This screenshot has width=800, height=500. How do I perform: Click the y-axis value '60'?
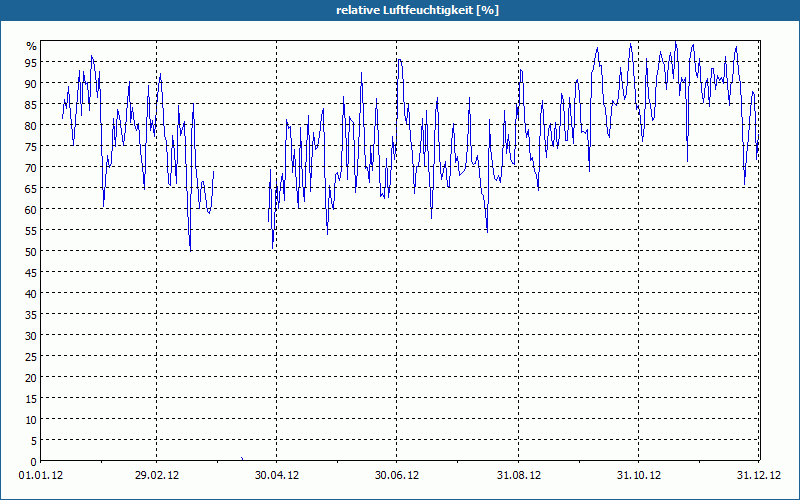pyautogui.click(x=32, y=209)
